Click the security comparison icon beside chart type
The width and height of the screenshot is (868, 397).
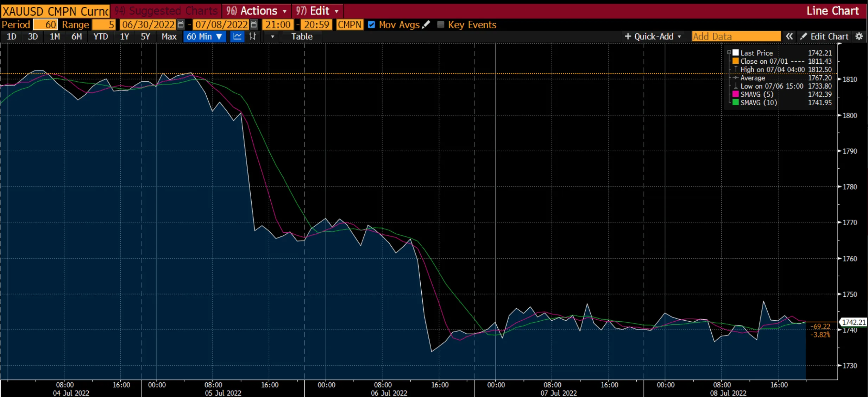(x=253, y=36)
